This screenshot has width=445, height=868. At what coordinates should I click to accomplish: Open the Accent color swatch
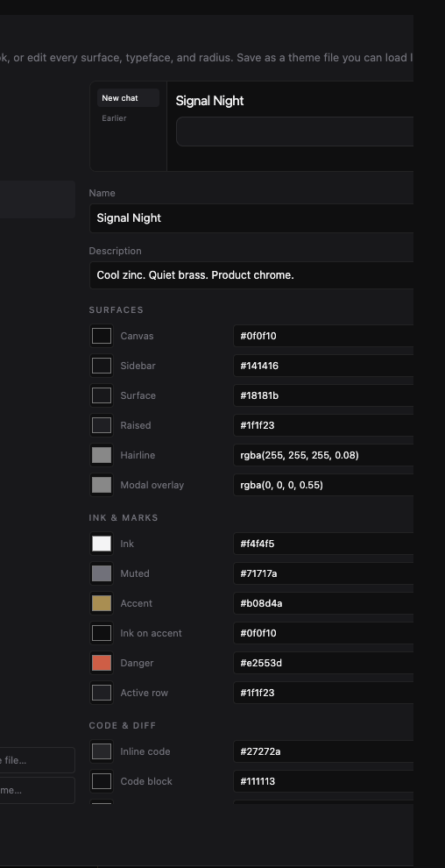101,604
